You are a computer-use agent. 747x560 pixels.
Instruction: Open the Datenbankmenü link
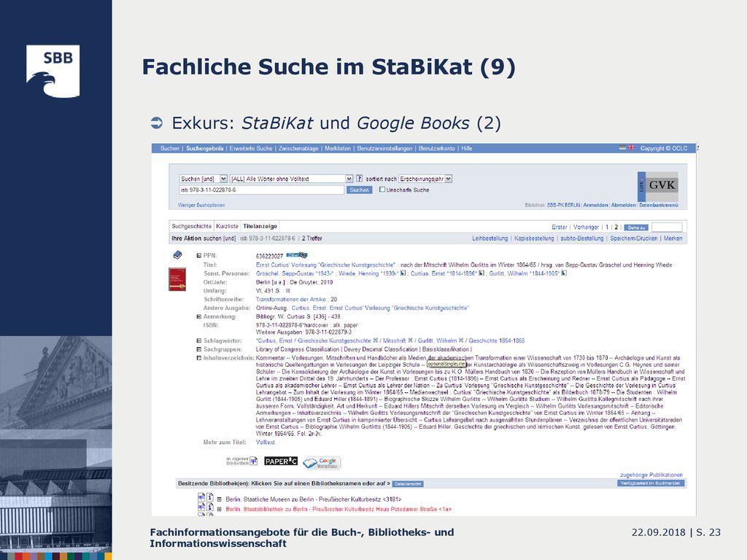(x=659, y=205)
